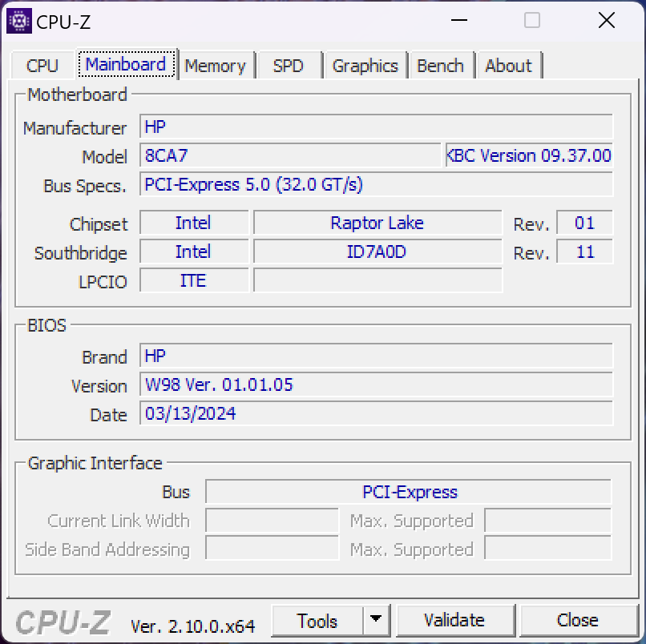
Task: Expand the Tools dropdown arrow
Action: [x=376, y=620]
